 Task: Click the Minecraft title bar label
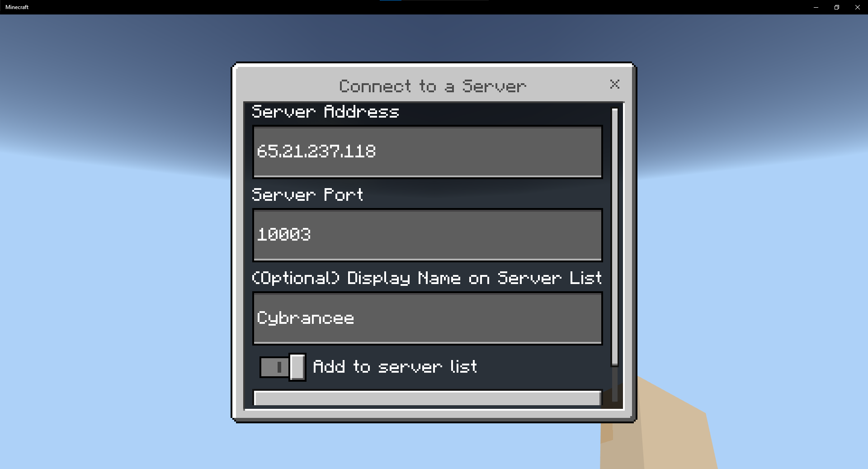pyautogui.click(x=17, y=7)
